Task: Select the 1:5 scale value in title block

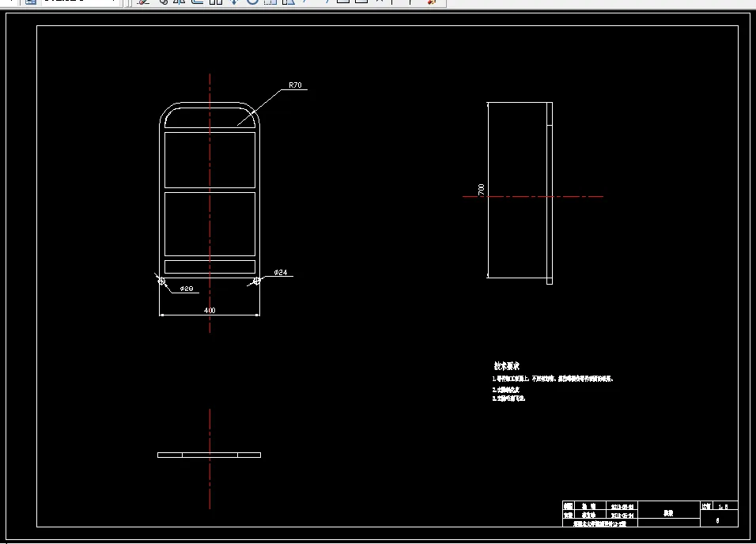Action: (x=724, y=506)
